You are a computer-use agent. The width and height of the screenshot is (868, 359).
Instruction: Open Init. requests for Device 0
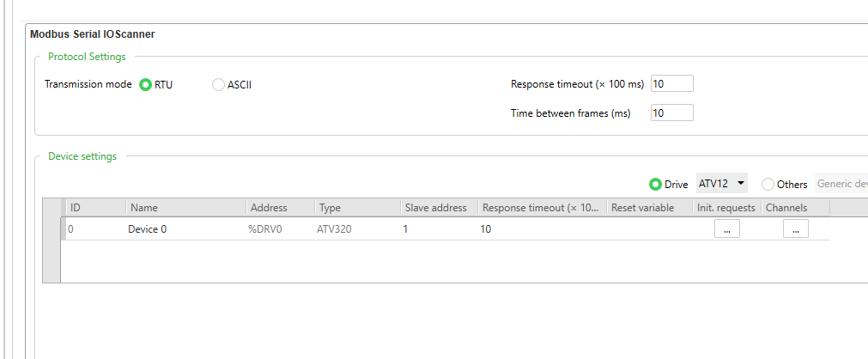click(726, 229)
